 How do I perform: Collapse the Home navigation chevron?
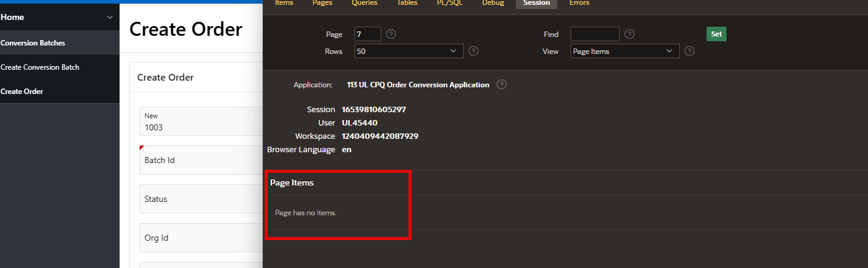point(110,18)
